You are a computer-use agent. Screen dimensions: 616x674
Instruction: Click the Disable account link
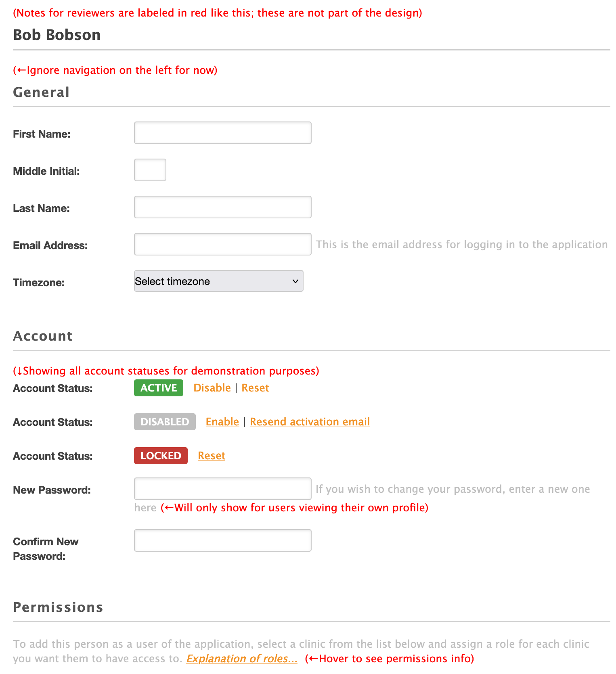coord(212,388)
